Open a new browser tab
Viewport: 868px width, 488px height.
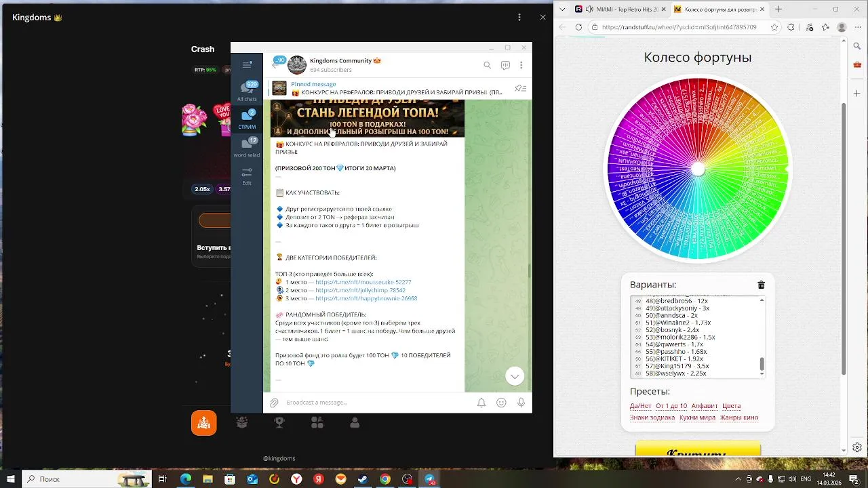coord(778,9)
